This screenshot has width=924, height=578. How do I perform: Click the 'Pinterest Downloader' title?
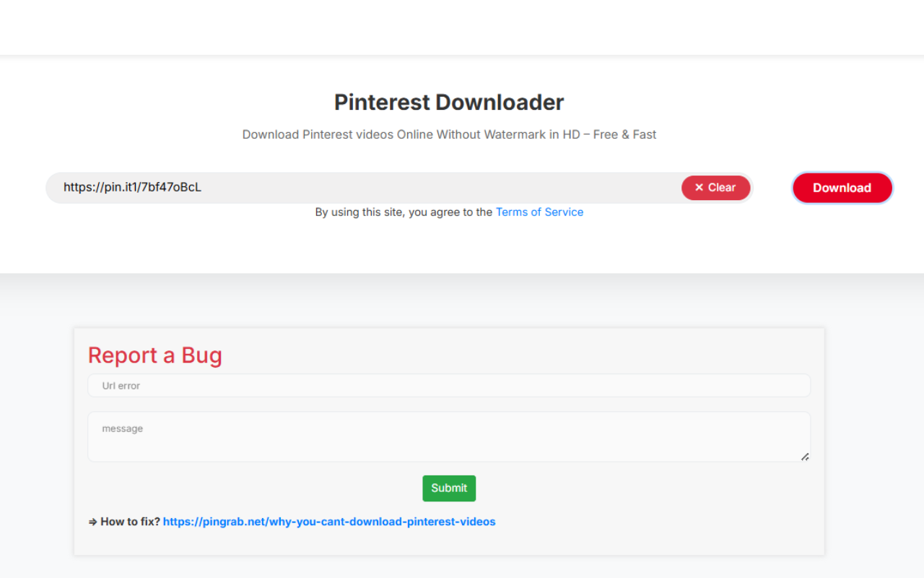click(x=448, y=102)
